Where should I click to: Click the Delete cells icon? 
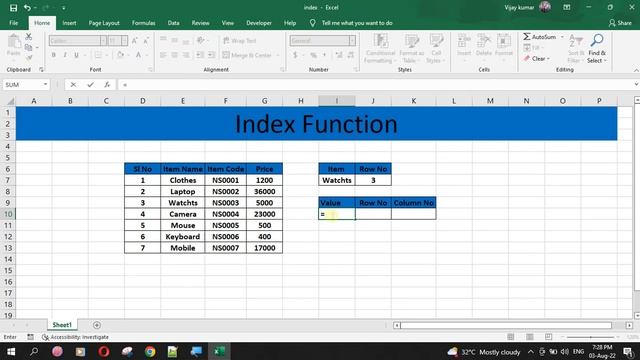484,41
